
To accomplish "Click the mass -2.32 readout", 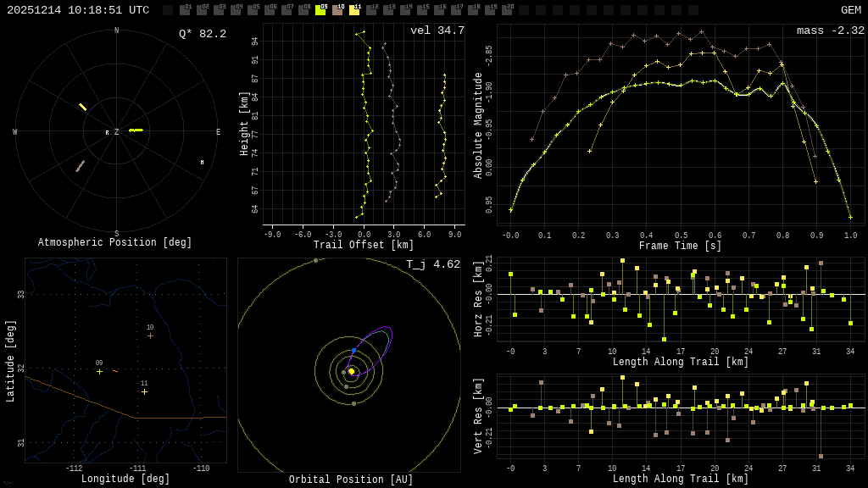I will (830, 30).
